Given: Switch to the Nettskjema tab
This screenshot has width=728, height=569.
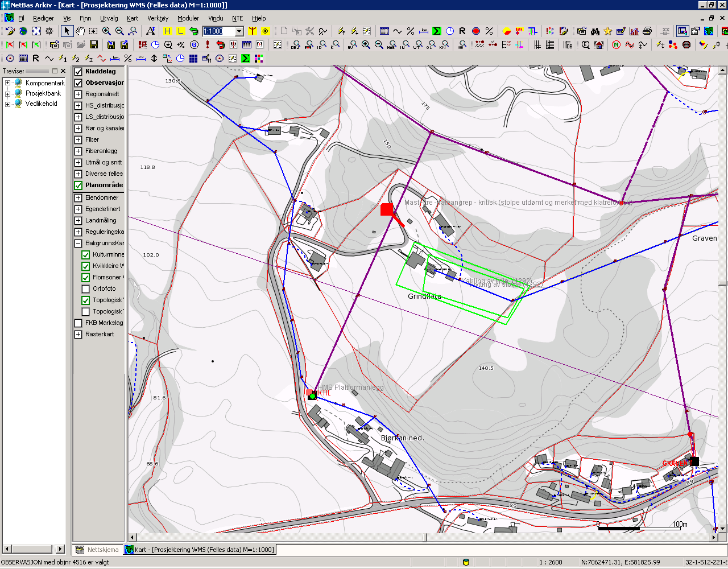Looking at the screenshot, I should click(x=97, y=550).
